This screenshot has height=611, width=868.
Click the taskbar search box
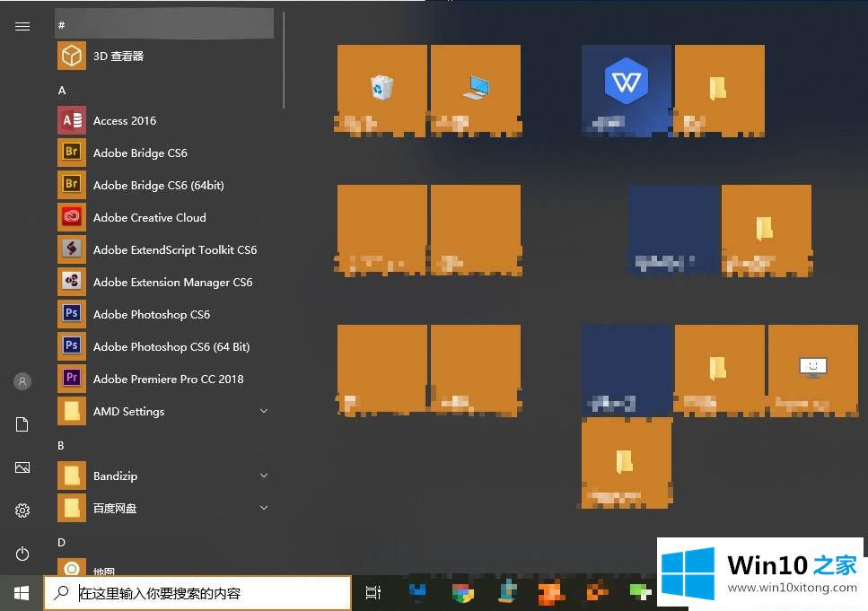pyautogui.click(x=197, y=593)
